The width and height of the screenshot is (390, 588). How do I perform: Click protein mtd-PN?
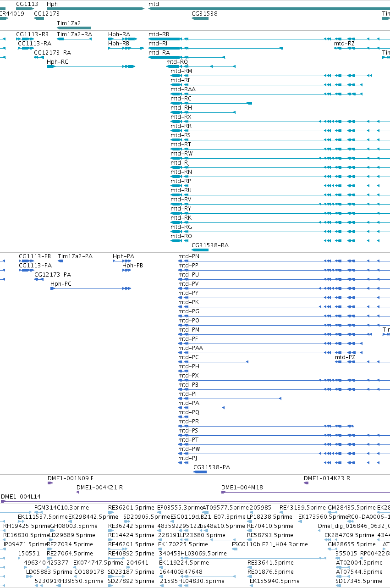pyautogui.click(x=189, y=256)
